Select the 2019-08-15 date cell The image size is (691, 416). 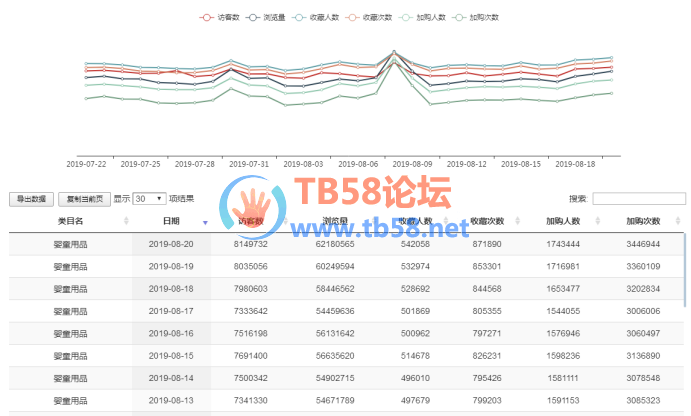[x=171, y=356]
